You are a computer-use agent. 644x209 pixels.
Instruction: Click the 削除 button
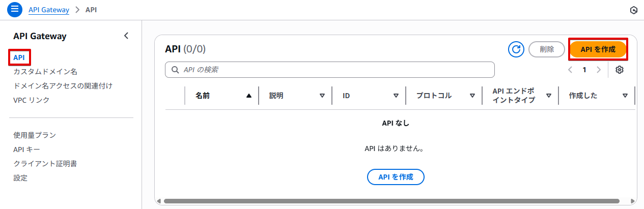point(547,49)
